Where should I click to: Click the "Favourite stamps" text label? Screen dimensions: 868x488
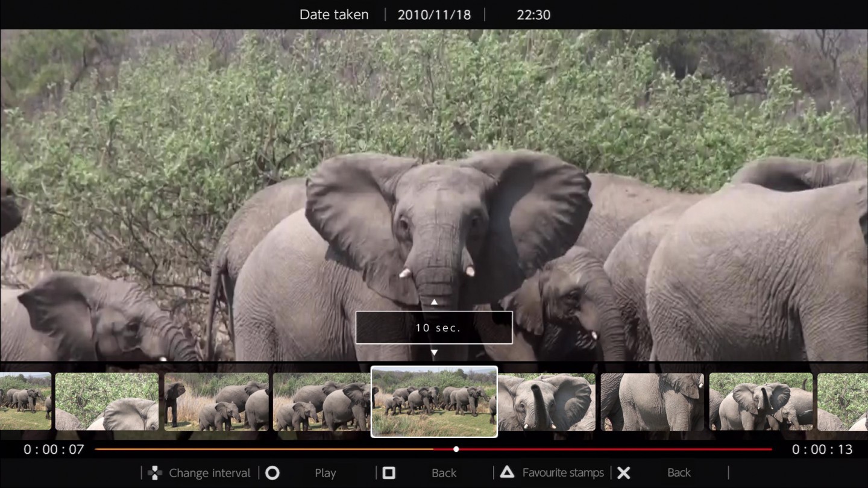563,473
